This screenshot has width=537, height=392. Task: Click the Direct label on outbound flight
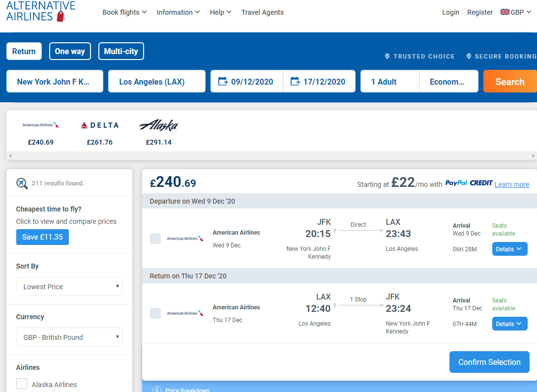pos(358,224)
